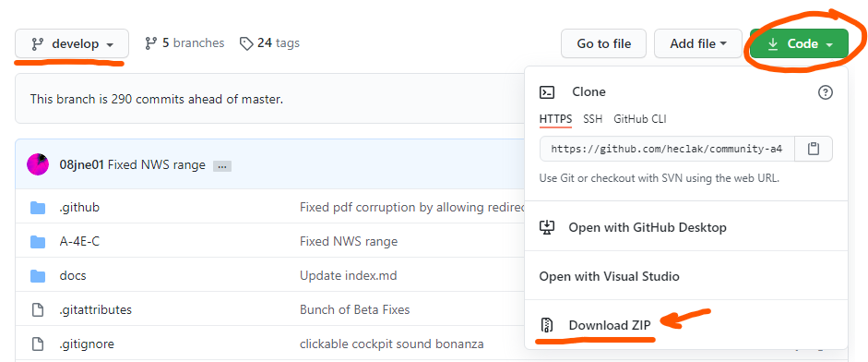Open the Fixed NWS range latest commit message
868x362 pixels.
[x=156, y=164]
